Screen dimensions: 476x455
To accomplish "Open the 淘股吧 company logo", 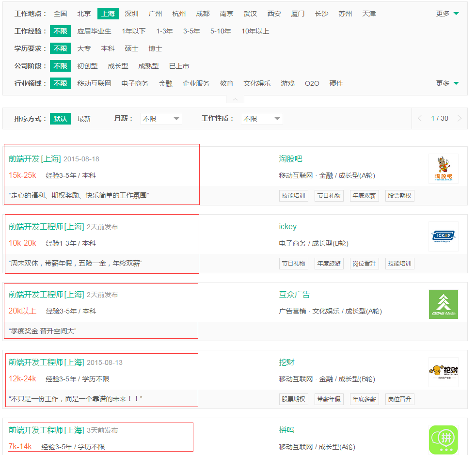I will (443, 169).
